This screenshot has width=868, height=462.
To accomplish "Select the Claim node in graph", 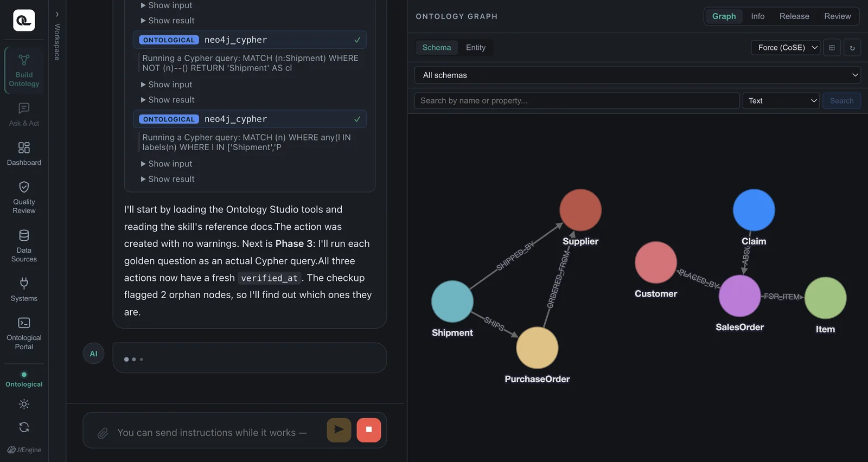I will point(754,210).
